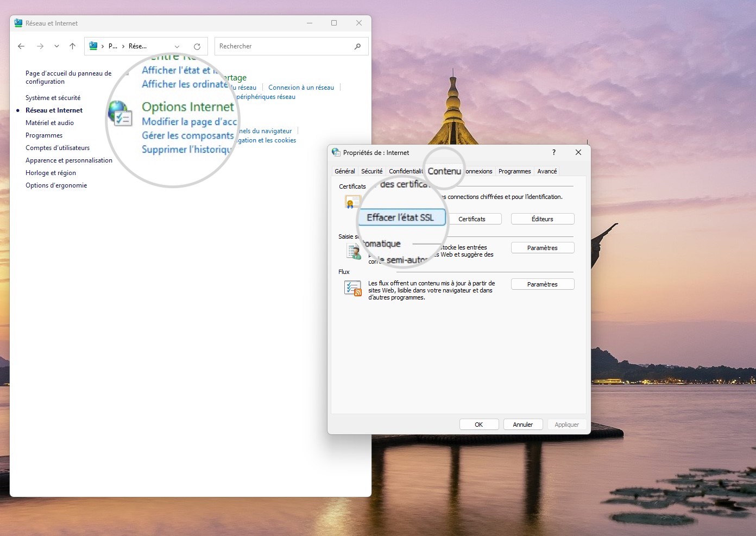Click the P... breadcrumb segment
This screenshot has width=756, height=536.
[113, 46]
